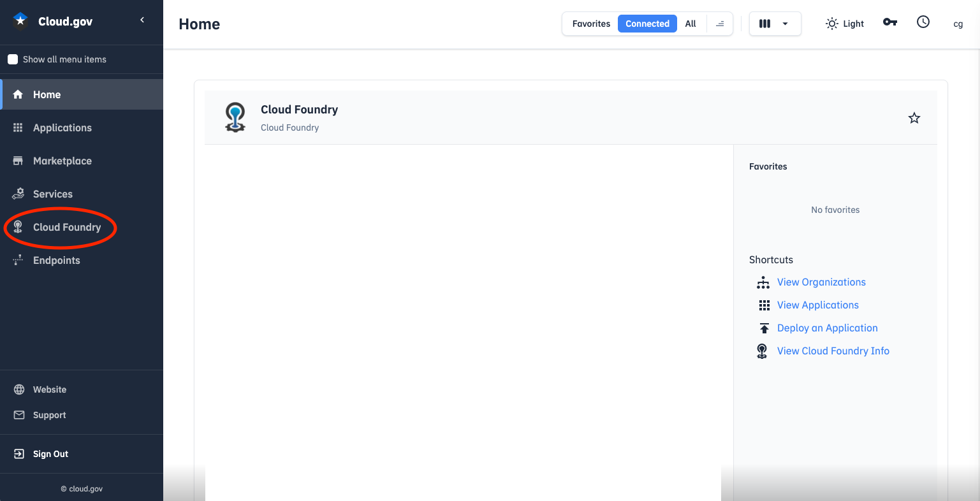Click the Sign Out exit icon
Image resolution: width=980 pixels, height=501 pixels.
point(19,454)
